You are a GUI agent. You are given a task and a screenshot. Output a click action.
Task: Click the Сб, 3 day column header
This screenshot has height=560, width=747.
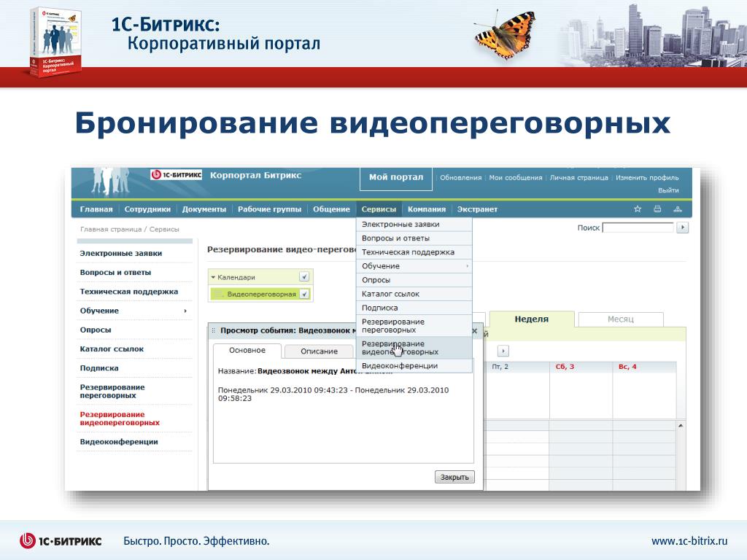point(565,367)
